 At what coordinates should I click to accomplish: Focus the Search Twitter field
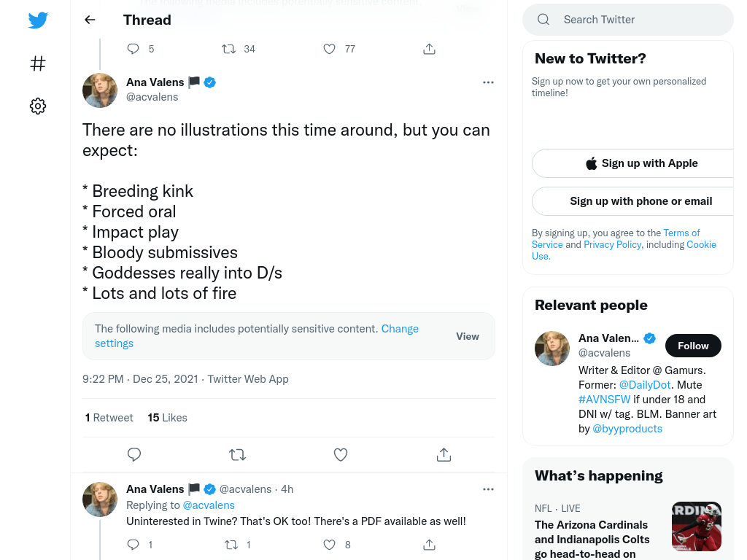tap(642, 20)
